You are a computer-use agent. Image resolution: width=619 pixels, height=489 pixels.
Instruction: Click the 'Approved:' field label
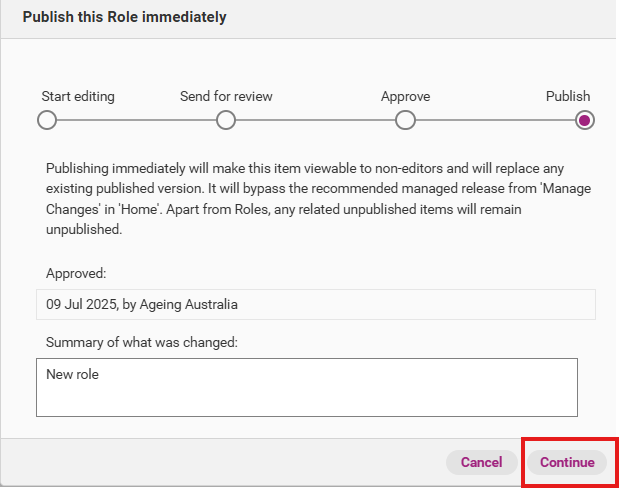[x=76, y=272]
